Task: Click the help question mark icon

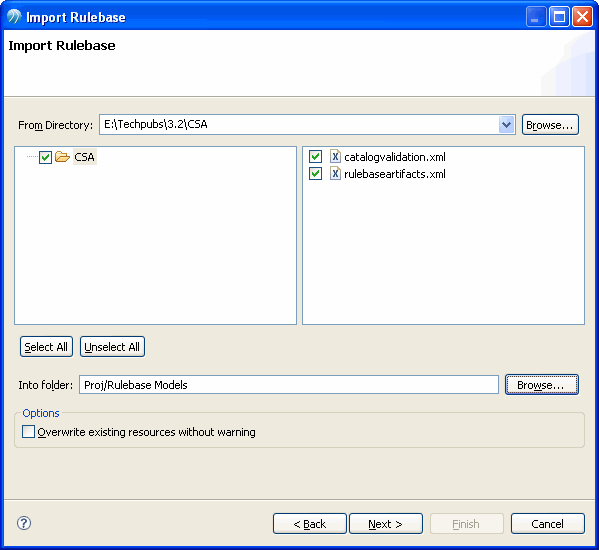Action: tap(24, 523)
